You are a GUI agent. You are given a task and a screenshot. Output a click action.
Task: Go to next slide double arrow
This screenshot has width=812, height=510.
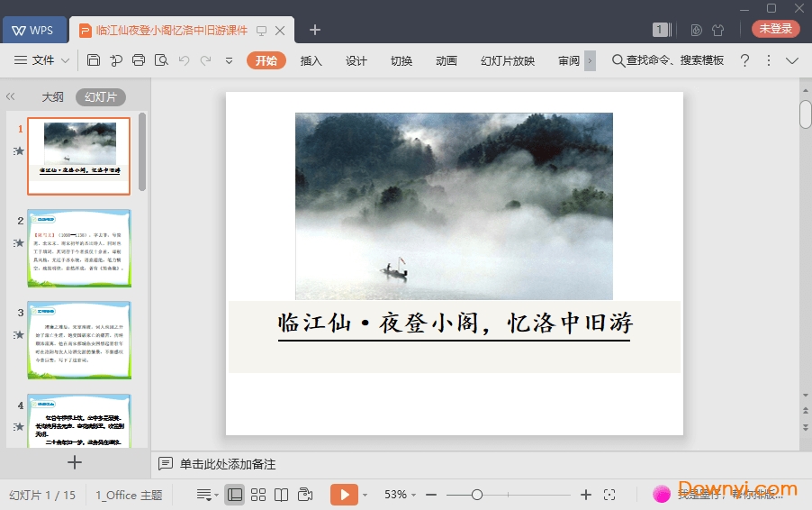point(806,428)
